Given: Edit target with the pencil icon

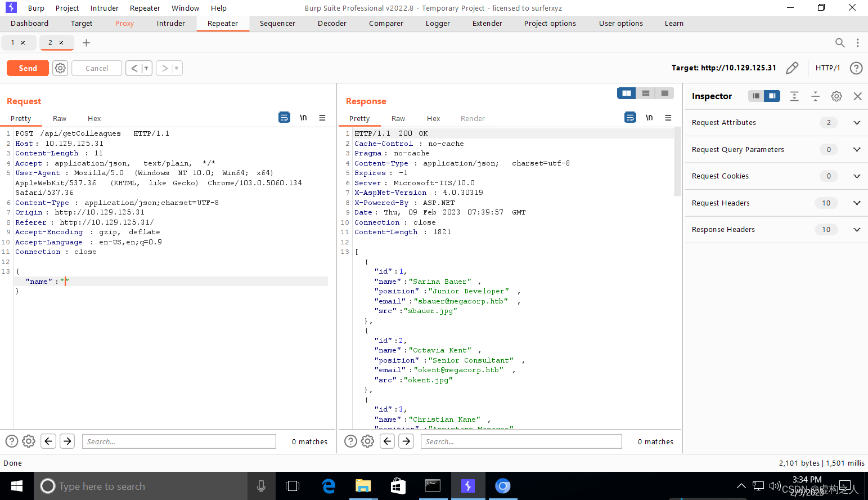Looking at the screenshot, I should coord(792,68).
